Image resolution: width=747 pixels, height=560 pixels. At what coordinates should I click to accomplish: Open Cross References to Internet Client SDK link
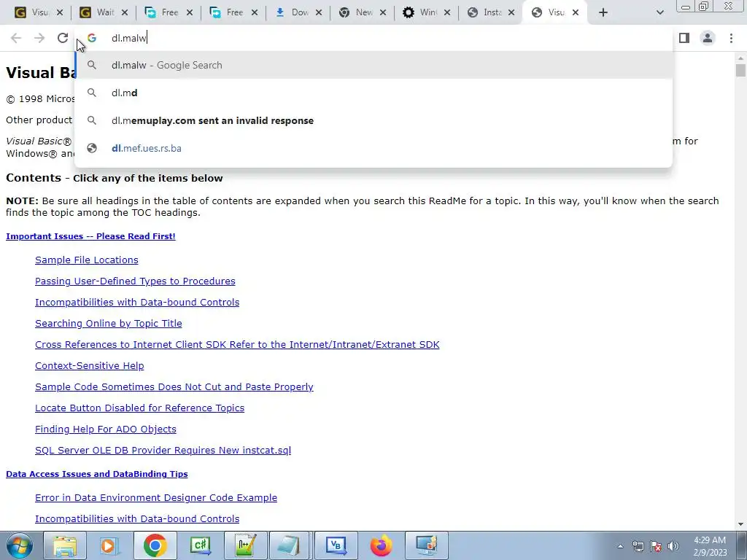(x=237, y=344)
